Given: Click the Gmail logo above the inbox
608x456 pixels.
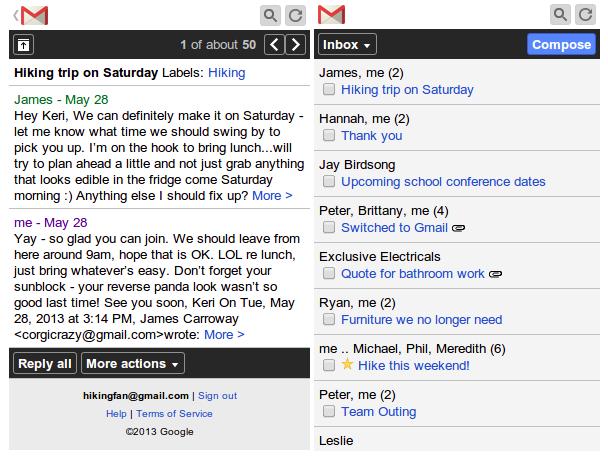Looking at the screenshot, I should (332, 15).
